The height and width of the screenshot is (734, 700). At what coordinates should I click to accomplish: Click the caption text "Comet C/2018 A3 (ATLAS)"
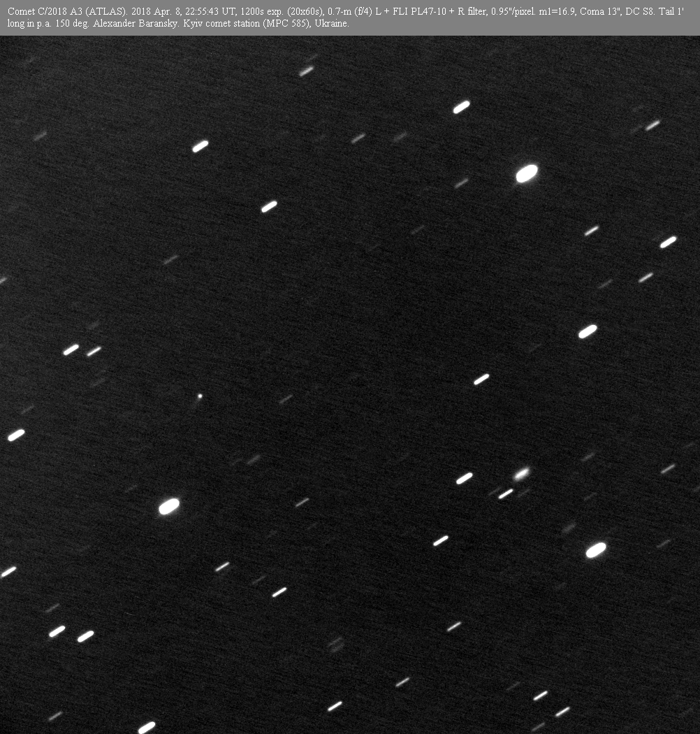67,12
